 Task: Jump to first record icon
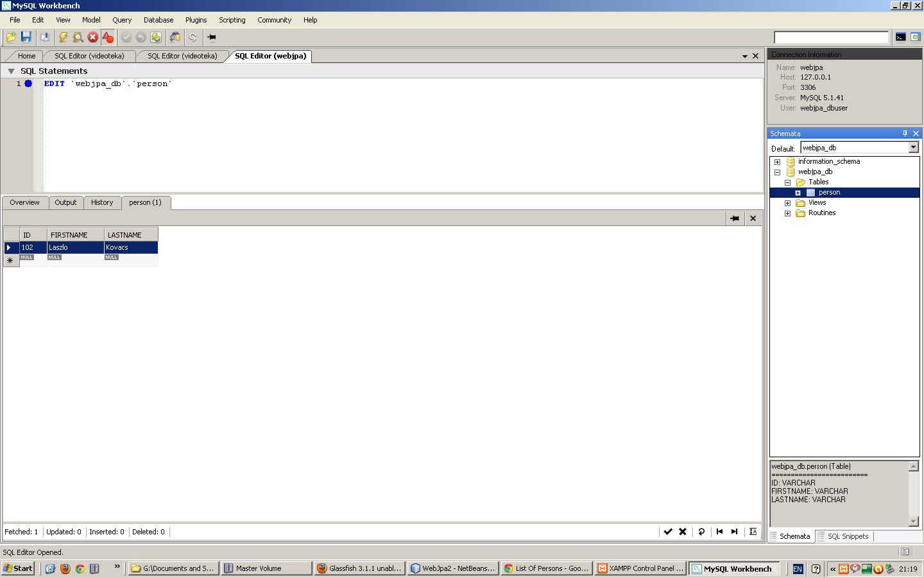point(719,532)
